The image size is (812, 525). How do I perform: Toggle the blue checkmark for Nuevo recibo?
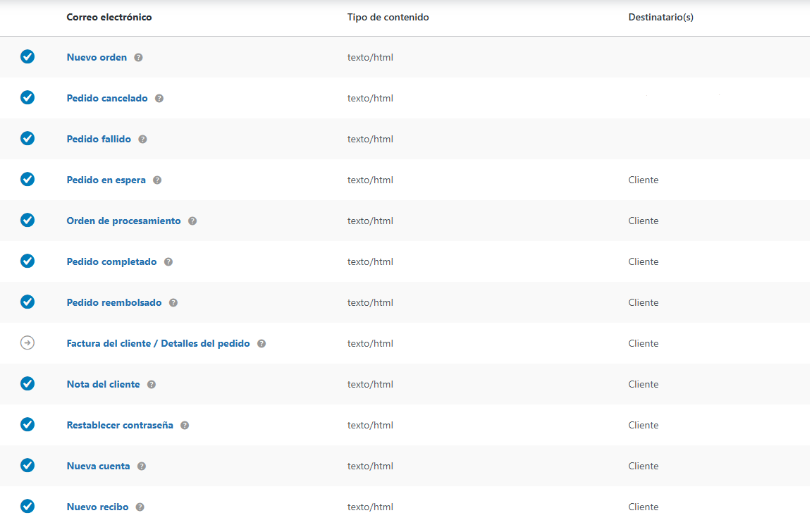click(27, 507)
